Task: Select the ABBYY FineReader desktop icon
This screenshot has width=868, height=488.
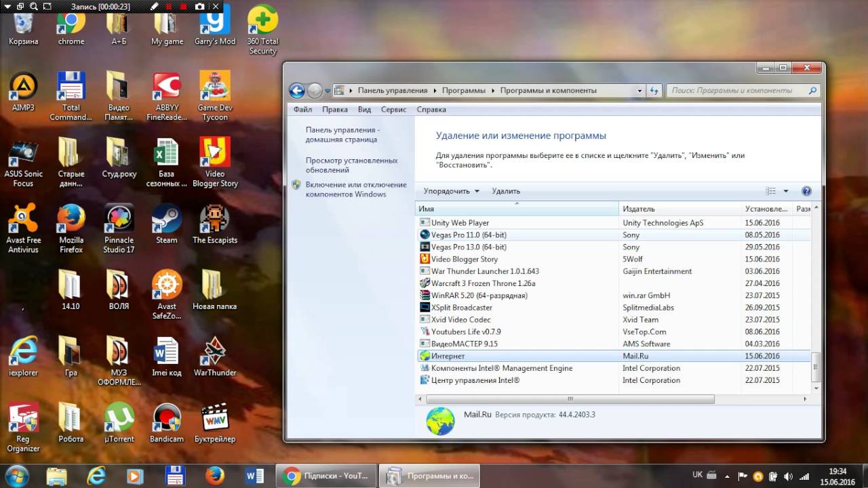Action: pos(167,96)
